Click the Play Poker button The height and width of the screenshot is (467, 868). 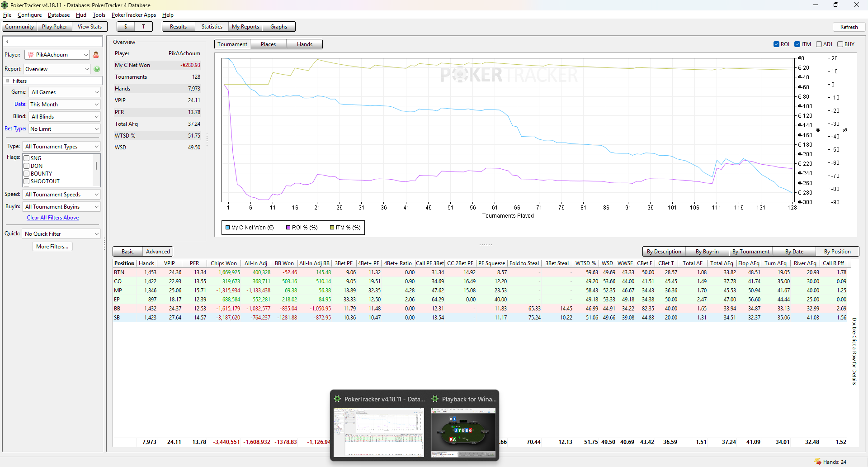[x=54, y=27]
